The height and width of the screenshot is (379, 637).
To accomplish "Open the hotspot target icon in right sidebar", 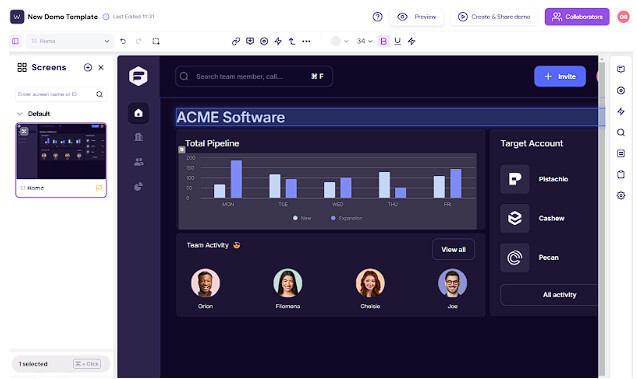I will [x=621, y=90].
